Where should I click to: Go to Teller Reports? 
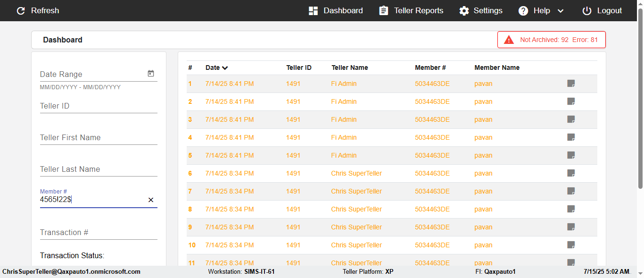[411, 11]
